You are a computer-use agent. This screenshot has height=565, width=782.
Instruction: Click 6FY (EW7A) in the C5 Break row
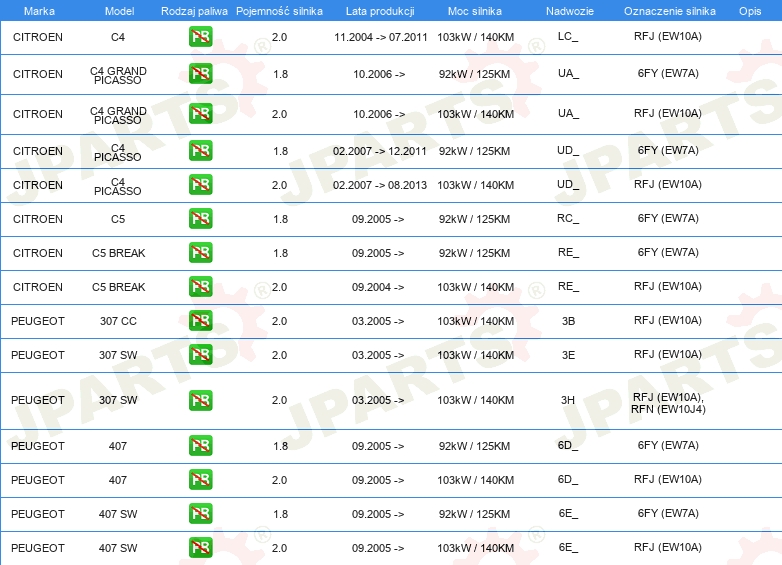click(668, 252)
